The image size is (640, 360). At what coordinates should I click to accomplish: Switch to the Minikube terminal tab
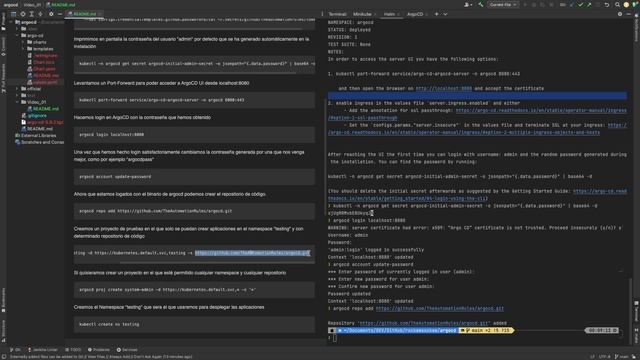pyautogui.click(x=362, y=14)
